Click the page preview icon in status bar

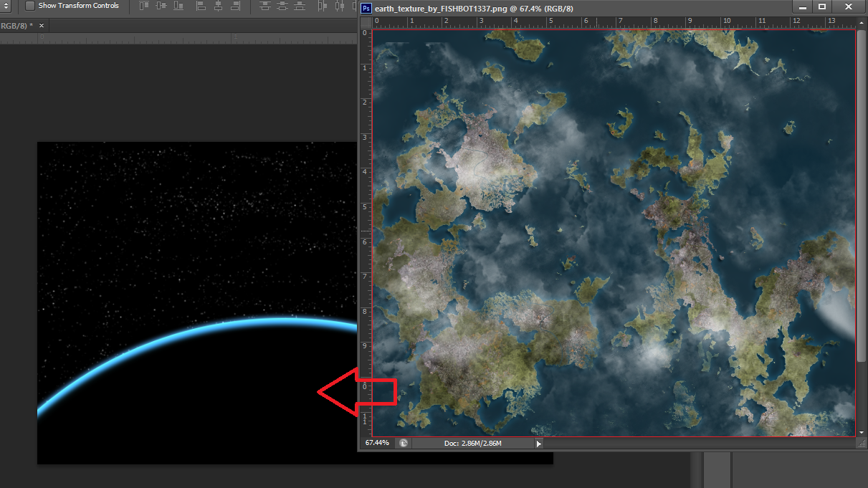click(403, 443)
